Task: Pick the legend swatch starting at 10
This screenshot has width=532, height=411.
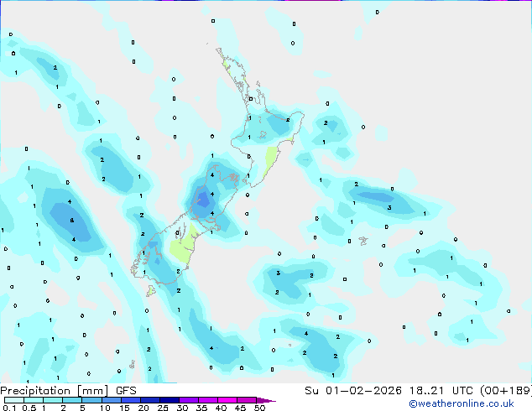Action: click(111, 400)
